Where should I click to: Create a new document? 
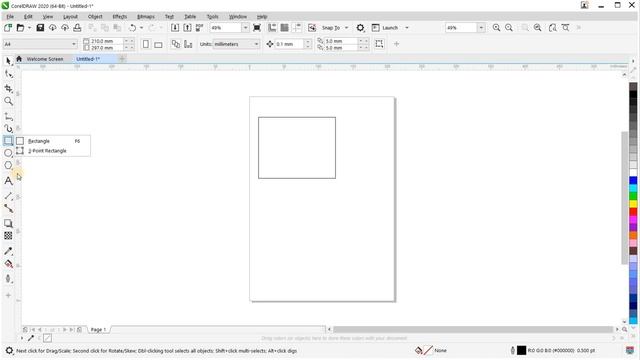click(x=8, y=28)
